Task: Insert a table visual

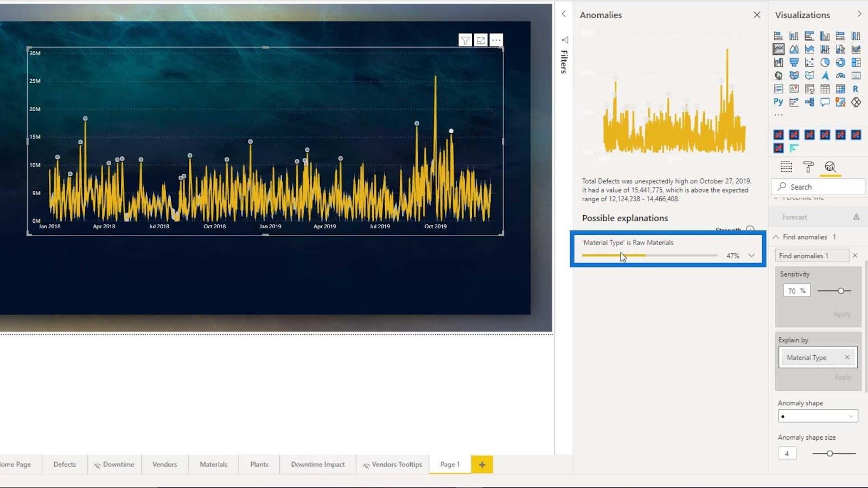Action: (825, 88)
